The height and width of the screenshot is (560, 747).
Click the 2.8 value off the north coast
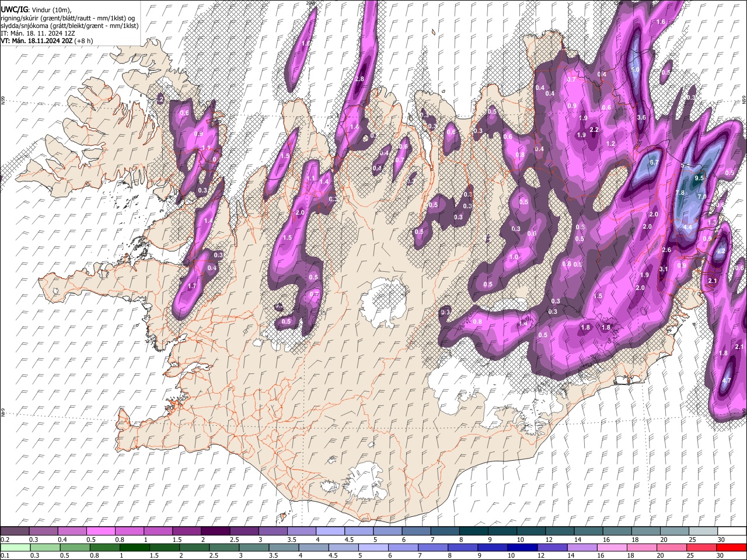click(359, 79)
